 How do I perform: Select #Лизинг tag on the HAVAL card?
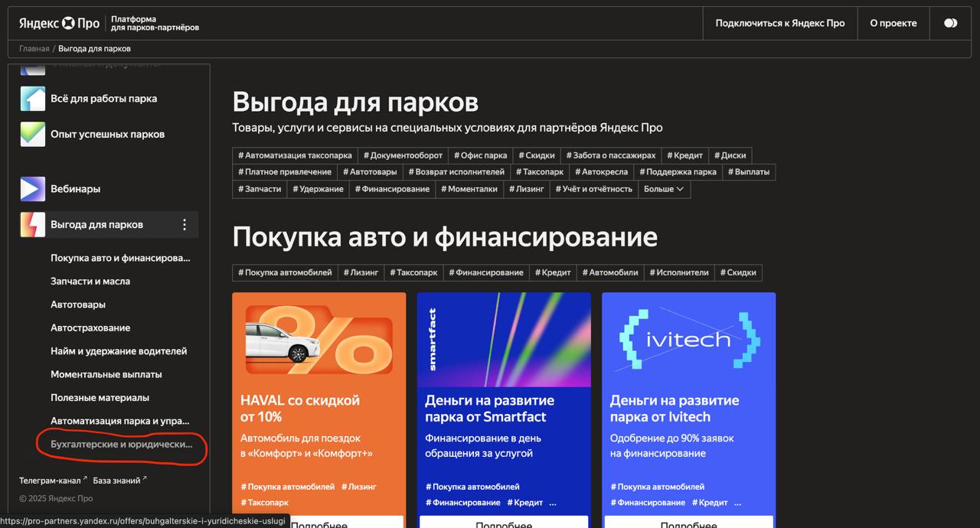[359, 487]
